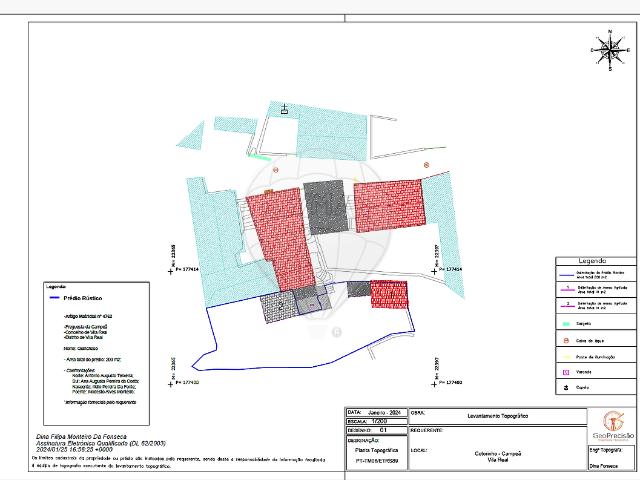Click the GeoPrecisão company logo

[x=613, y=426]
